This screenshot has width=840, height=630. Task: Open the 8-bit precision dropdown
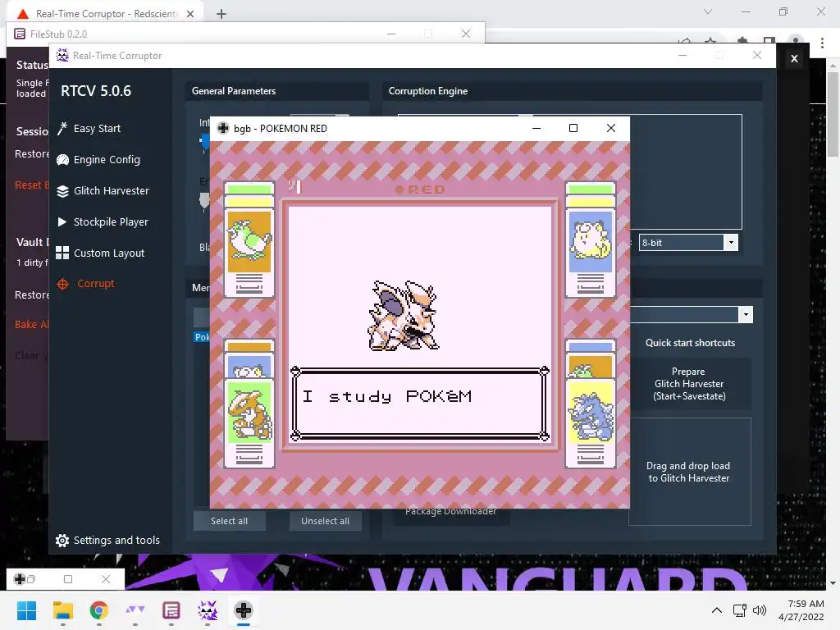(731, 243)
